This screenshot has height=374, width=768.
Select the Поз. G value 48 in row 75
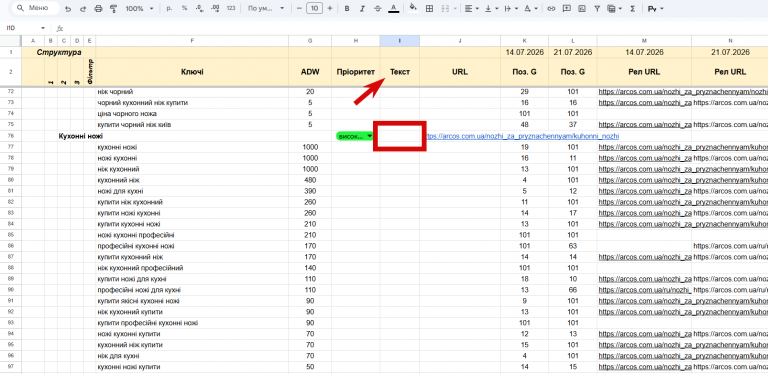coord(525,125)
